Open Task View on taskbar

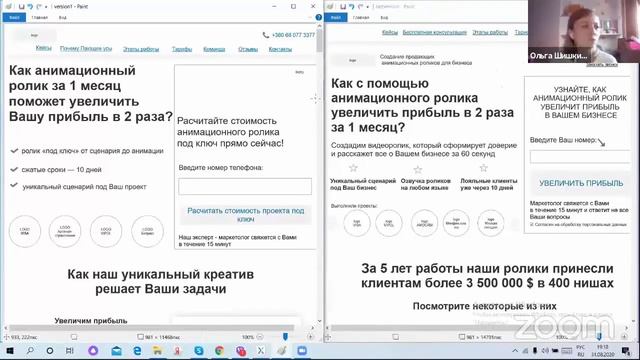point(70,351)
